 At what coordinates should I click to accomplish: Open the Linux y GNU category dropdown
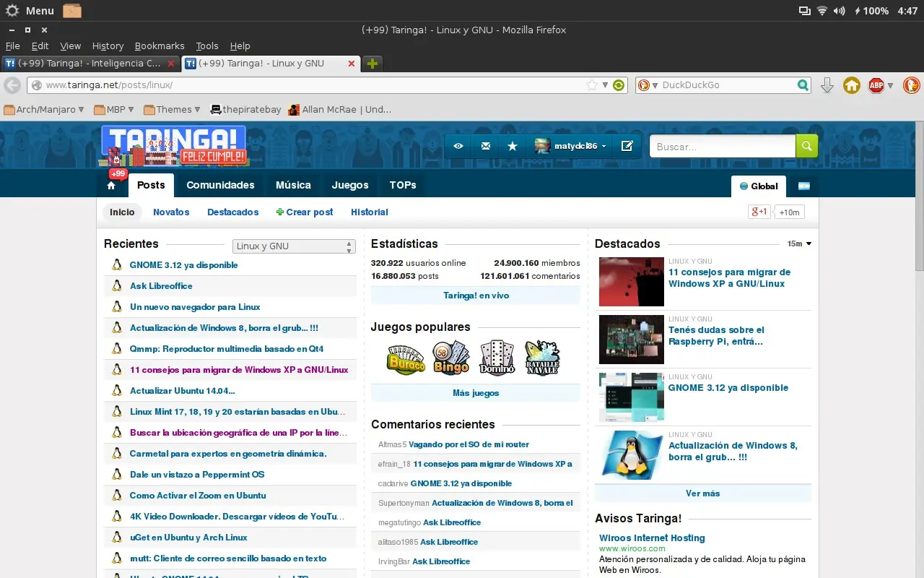294,246
